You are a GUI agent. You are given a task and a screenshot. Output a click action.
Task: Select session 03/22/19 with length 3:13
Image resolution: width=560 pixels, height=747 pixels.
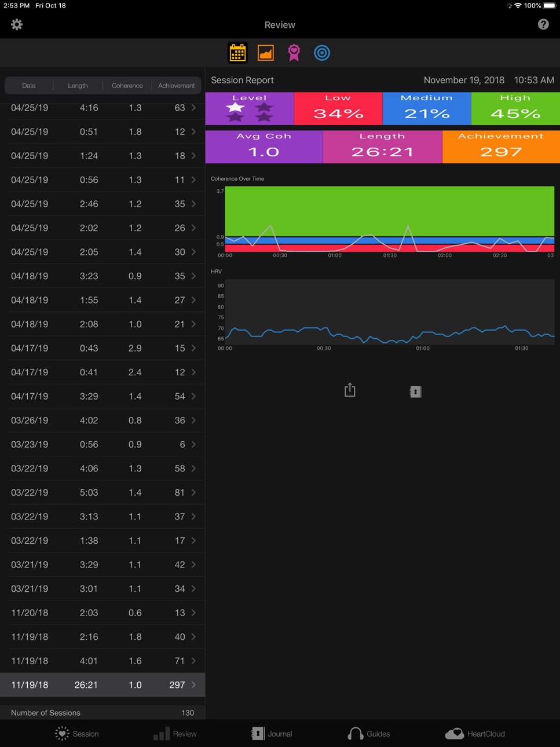[x=103, y=517]
